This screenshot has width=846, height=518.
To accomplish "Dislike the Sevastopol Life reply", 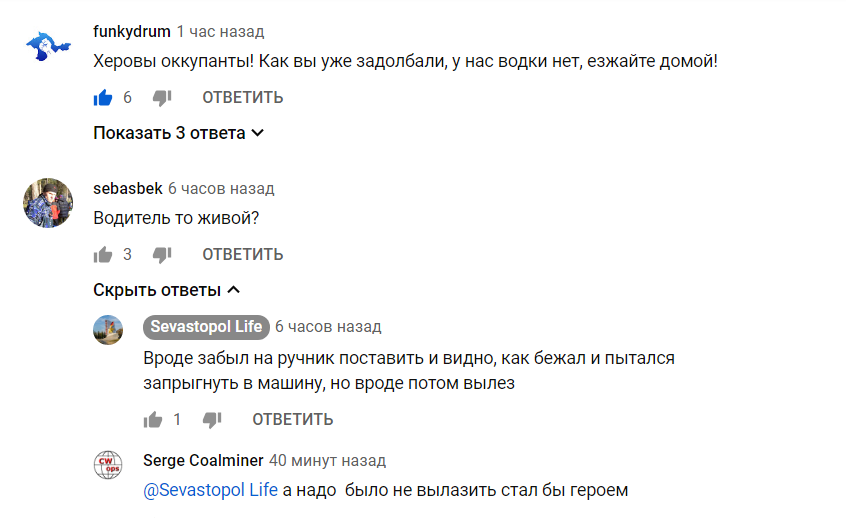I will pyautogui.click(x=212, y=419).
